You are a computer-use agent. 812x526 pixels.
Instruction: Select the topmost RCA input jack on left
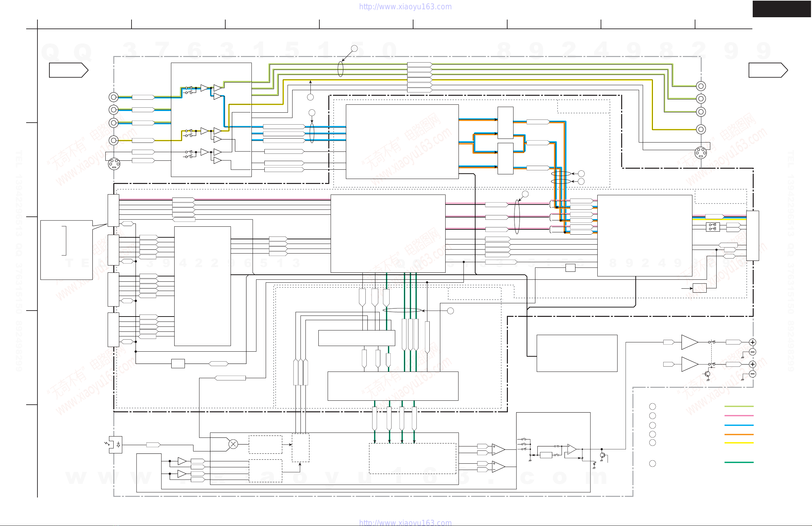[x=114, y=97]
